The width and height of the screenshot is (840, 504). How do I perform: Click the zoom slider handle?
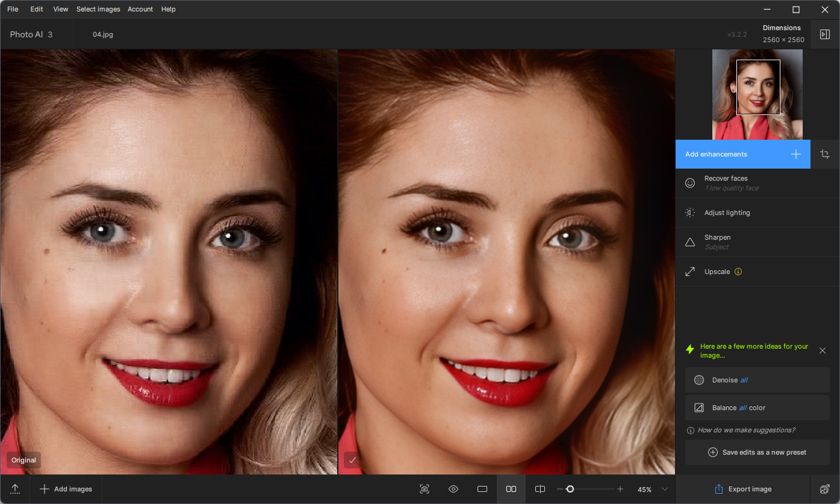(x=570, y=489)
